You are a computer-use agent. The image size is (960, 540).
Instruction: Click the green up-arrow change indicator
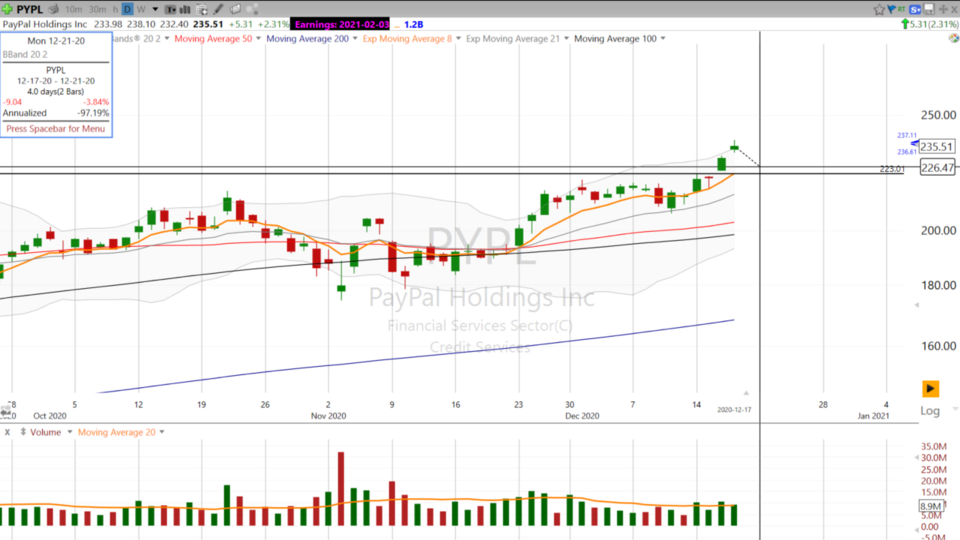point(905,24)
